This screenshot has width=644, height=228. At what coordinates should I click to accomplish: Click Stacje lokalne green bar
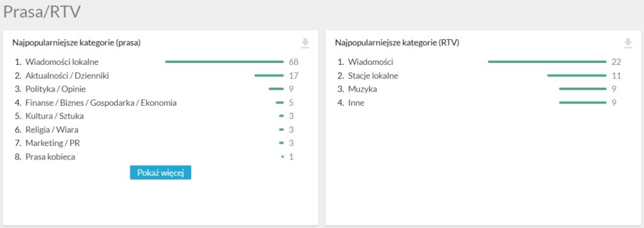coord(577,76)
